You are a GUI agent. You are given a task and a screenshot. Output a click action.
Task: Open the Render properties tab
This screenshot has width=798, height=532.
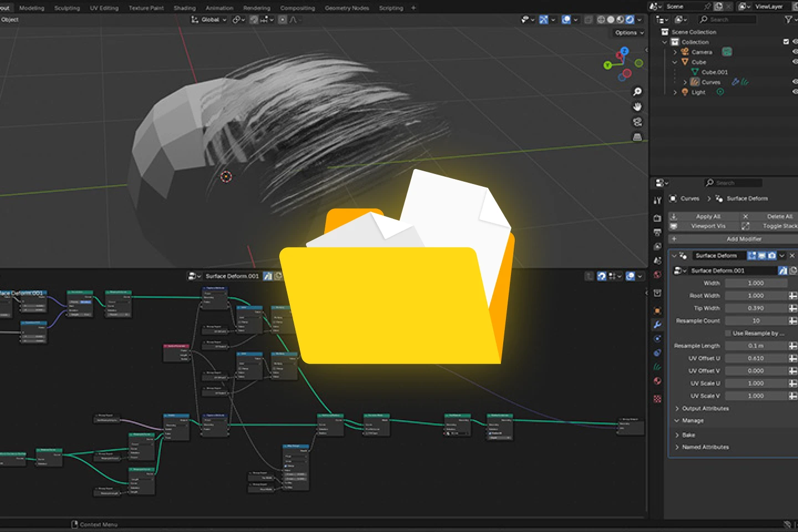(x=657, y=218)
